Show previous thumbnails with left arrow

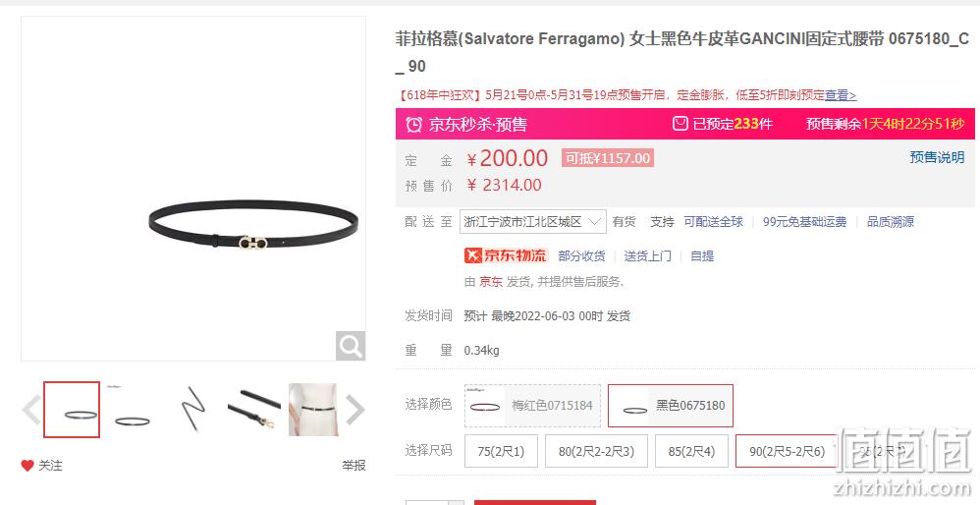pyautogui.click(x=31, y=410)
